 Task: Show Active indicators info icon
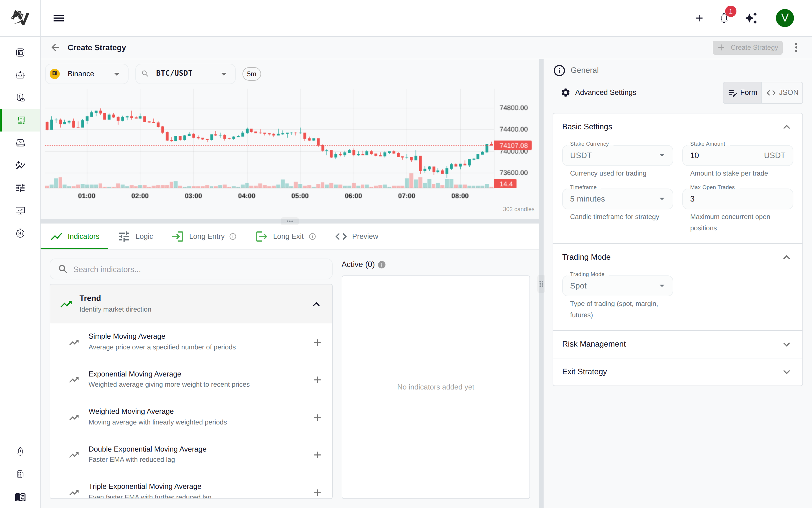pos(381,265)
